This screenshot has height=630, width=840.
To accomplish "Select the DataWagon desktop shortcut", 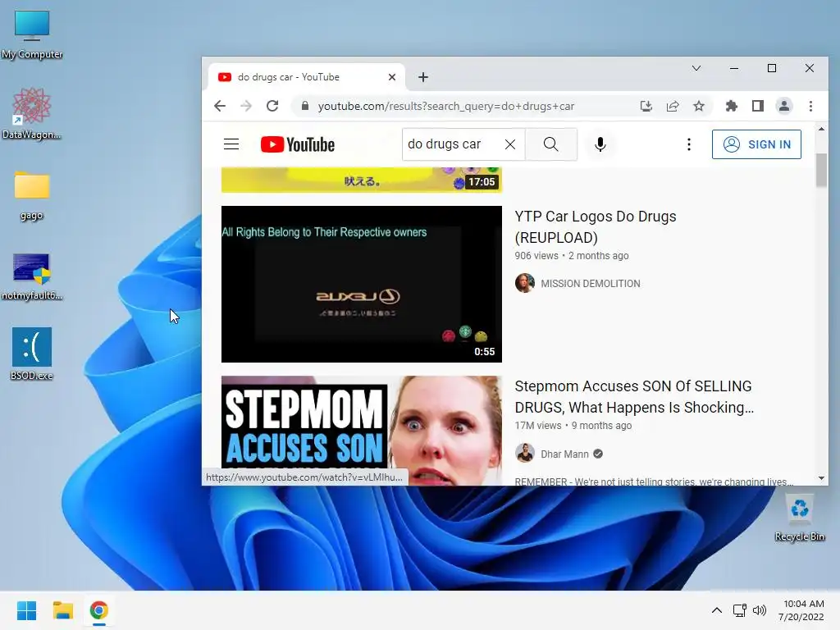I will tap(32, 113).
